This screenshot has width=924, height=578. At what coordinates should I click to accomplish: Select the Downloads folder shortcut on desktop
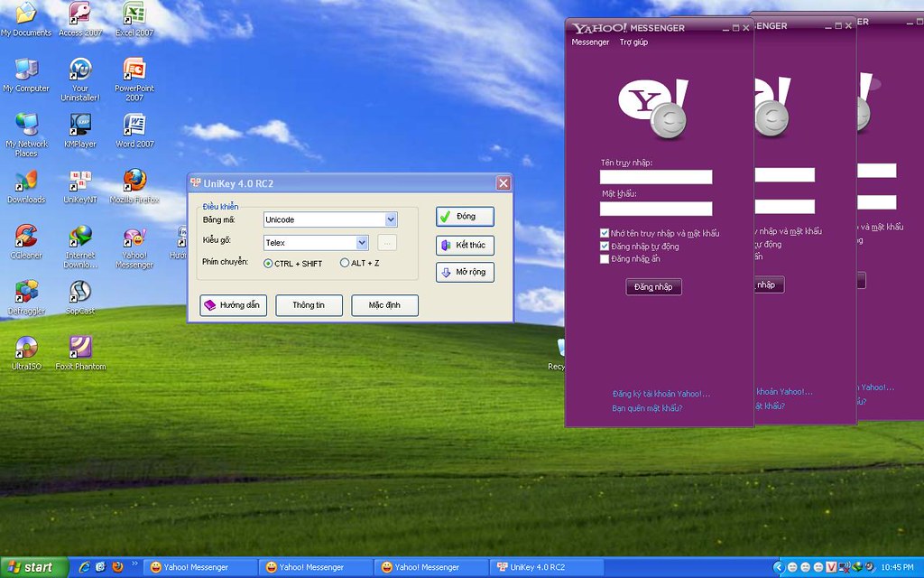26,186
